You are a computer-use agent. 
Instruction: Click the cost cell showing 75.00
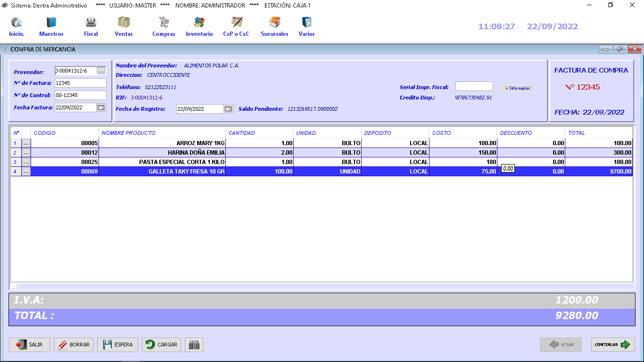[x=463, y=172]
